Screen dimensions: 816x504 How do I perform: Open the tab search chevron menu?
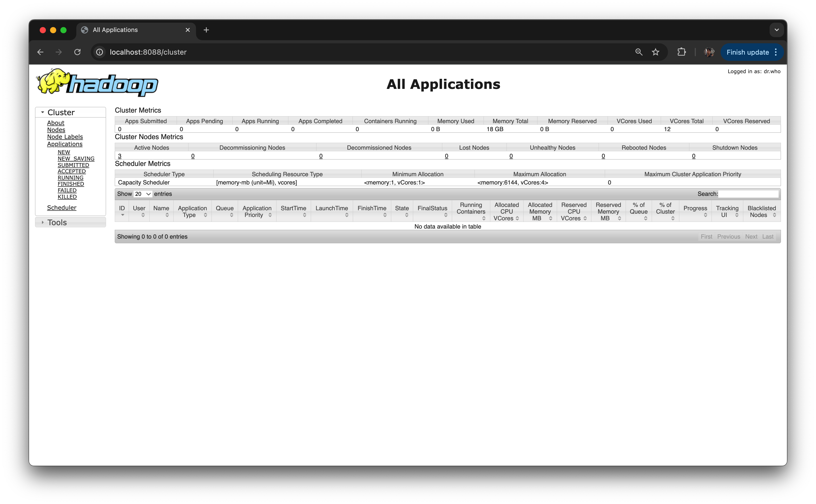[777, 30]
